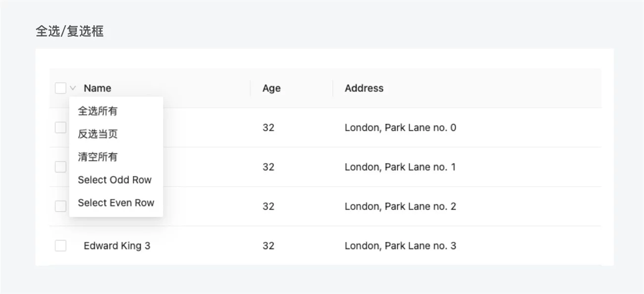The image size is (644, 294).
Task: Click the Edward King 3 name cell
Action: pyautogui.click(x=117, y=245)
